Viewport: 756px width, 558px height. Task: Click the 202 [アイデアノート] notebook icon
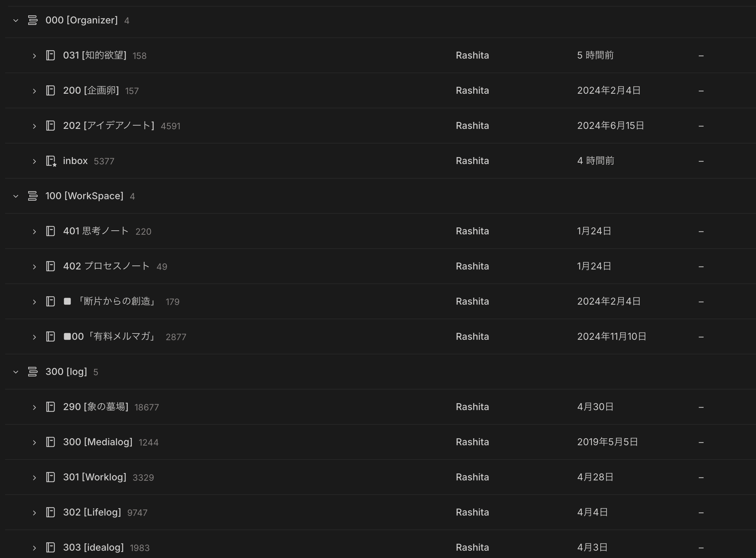coord(51,126)
